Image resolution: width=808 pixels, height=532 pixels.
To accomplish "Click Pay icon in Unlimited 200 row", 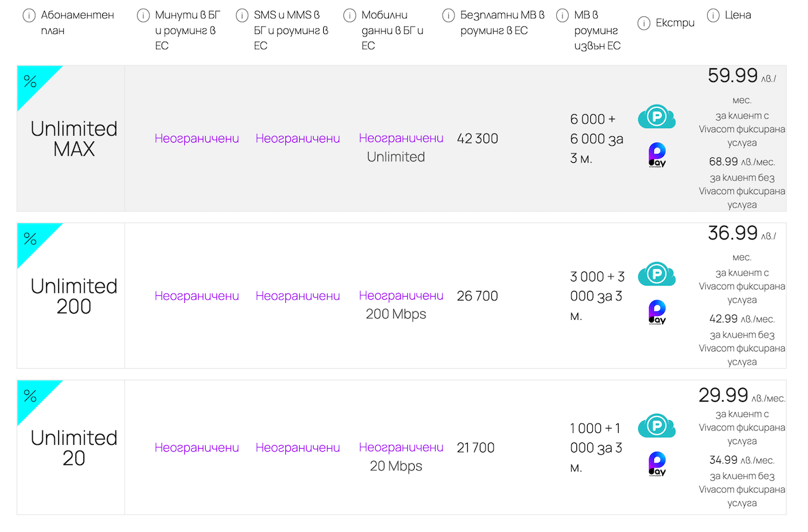I will (657, 312).
